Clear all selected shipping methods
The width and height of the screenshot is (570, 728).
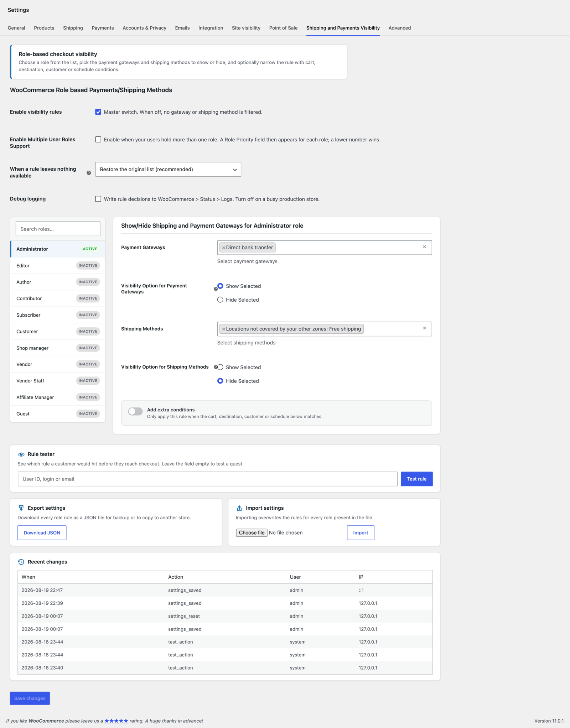[x=424, y=328]
